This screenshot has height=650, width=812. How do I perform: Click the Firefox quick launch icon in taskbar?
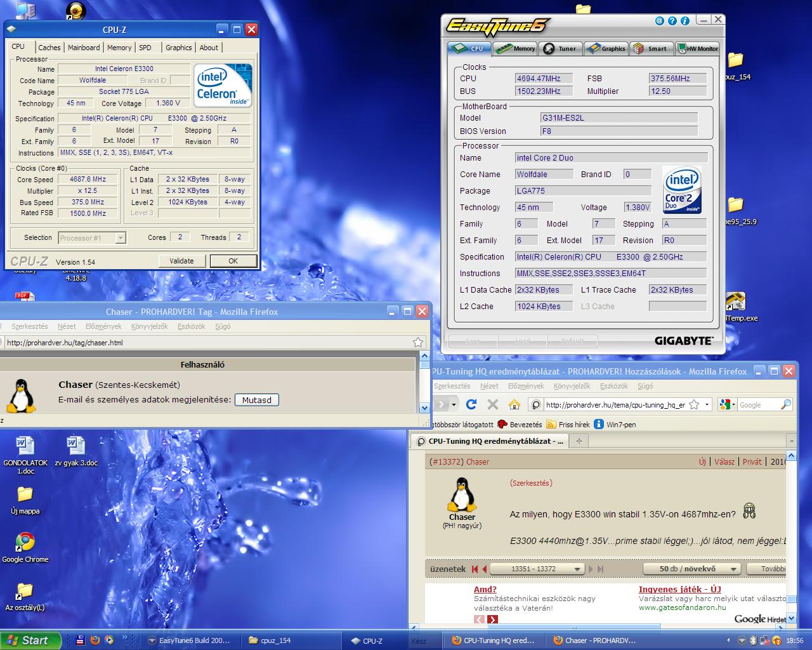(x=95, y=640)
